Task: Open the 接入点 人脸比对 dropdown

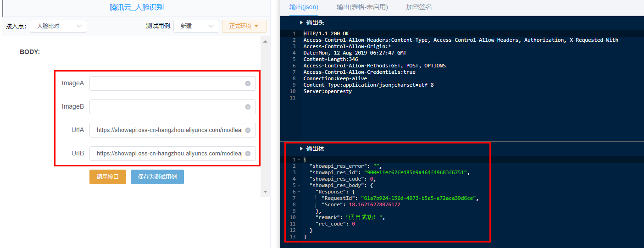Action: point(59,26)
